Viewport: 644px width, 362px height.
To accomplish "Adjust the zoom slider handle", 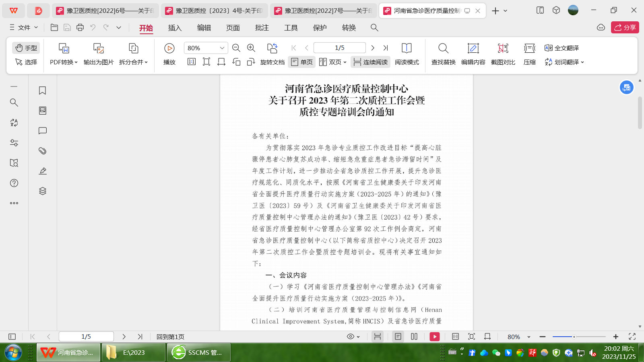I will coord(574,337).
